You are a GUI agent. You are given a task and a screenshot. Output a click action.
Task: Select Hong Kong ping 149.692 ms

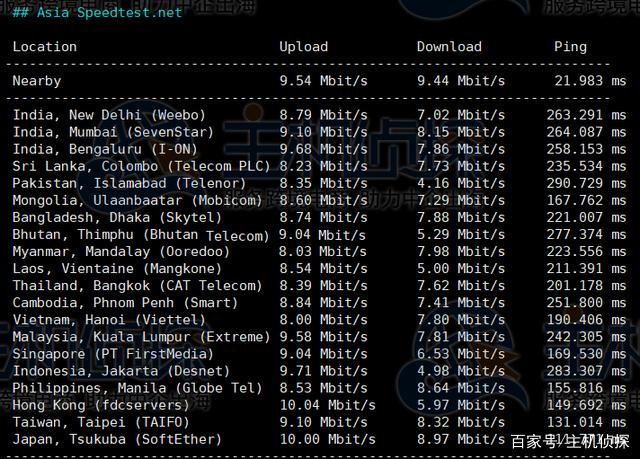click(x=586, y=406)
